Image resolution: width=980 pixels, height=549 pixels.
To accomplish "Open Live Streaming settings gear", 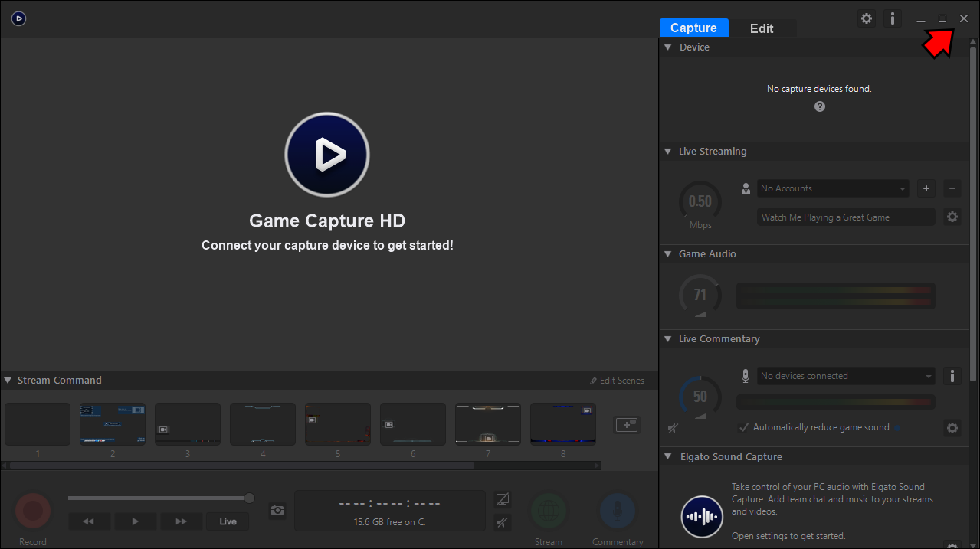I will (952, 217).
